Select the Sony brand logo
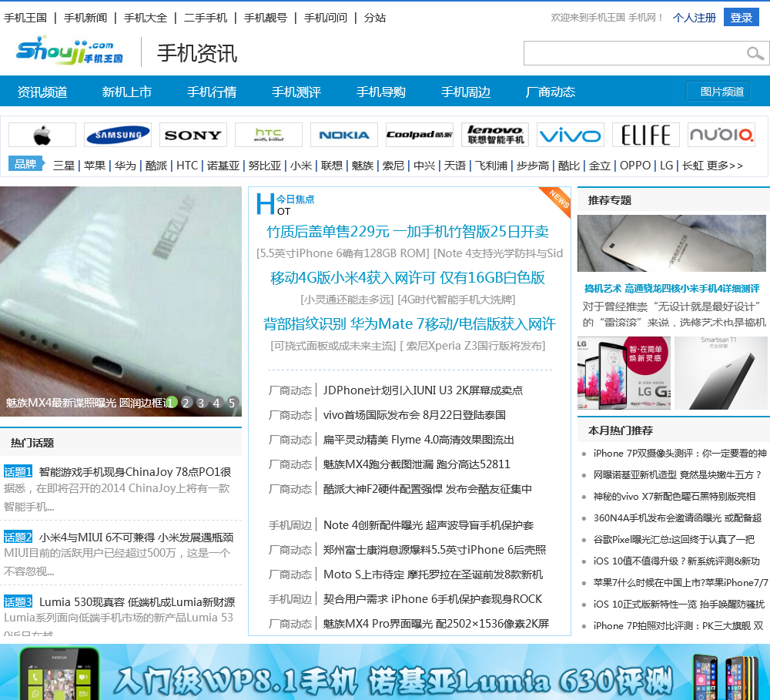Image resolution: width=770 pixels, height=700 pixels. tap(193, 135)
